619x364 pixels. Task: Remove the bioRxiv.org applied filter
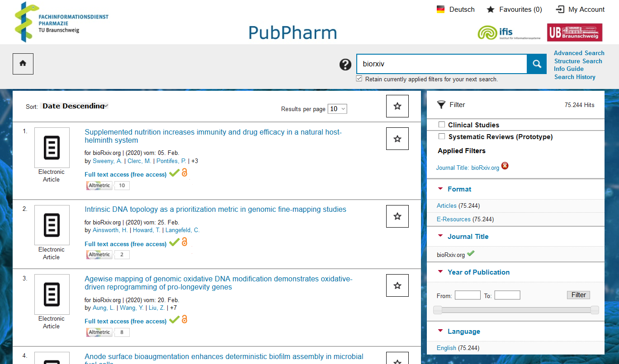(x=505, y=166)
